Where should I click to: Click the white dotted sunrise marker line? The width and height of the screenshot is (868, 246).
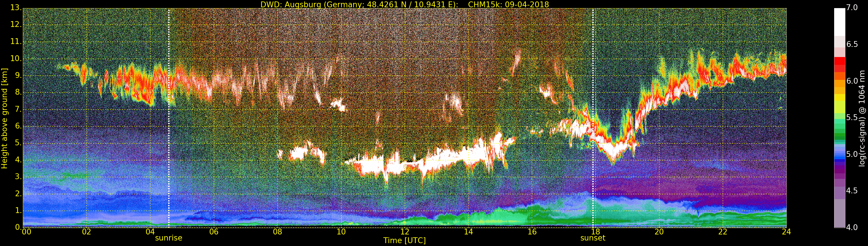point(169,118)
